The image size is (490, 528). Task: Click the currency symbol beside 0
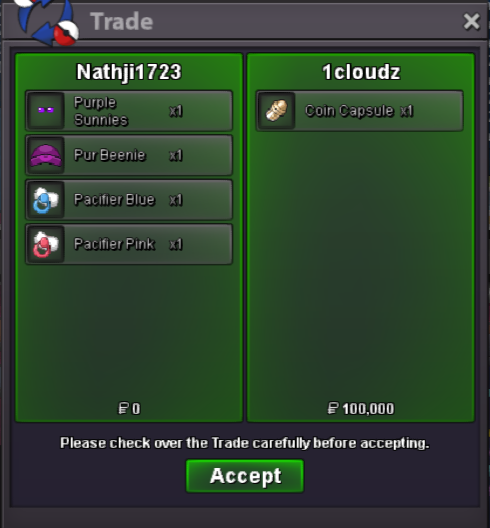pyautogui.click(x=123, y=408)
